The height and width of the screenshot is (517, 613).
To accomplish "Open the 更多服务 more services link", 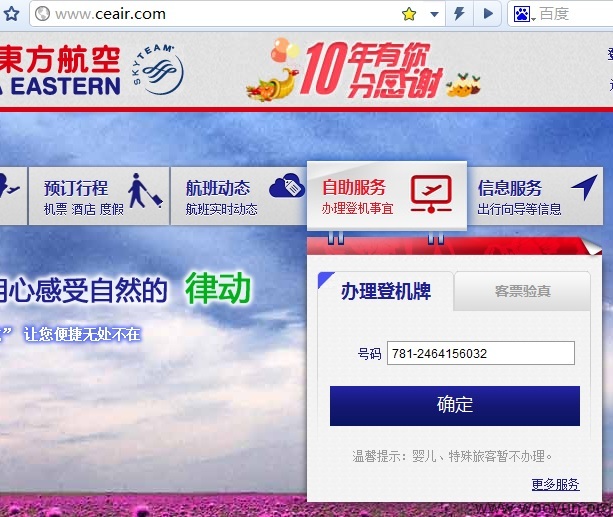I will pos(555,485).
